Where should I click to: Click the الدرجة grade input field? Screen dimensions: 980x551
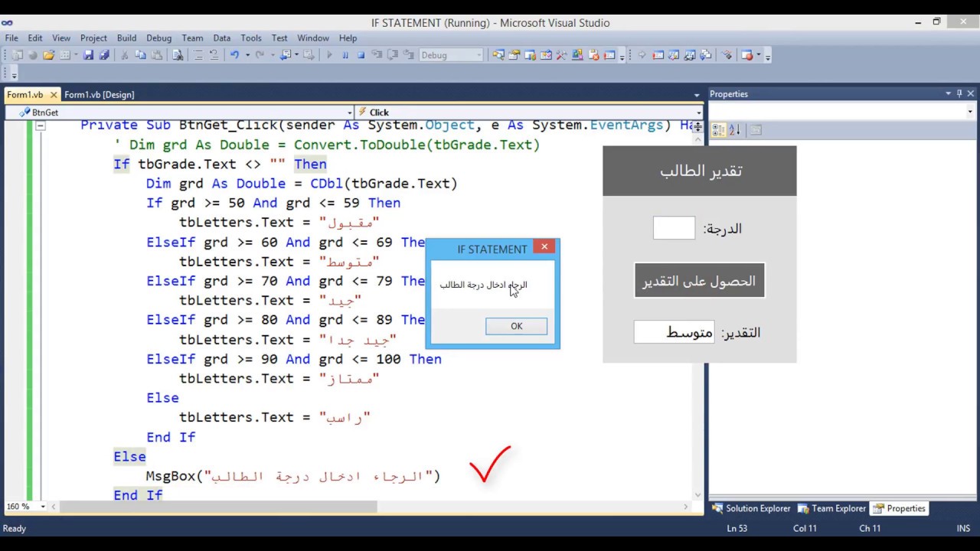click(x=674, y=228)
